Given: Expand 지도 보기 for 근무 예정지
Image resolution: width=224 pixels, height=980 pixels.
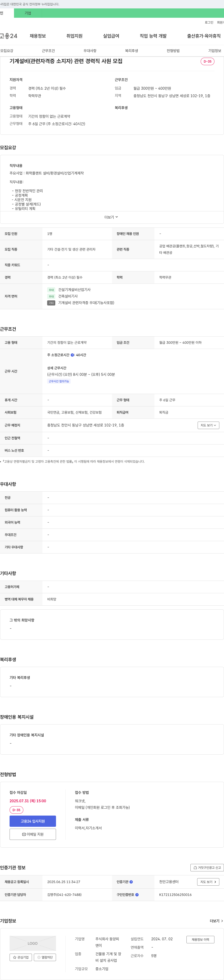Looking at the screenshot, I should pyautogui.click(x=208, y=425).
